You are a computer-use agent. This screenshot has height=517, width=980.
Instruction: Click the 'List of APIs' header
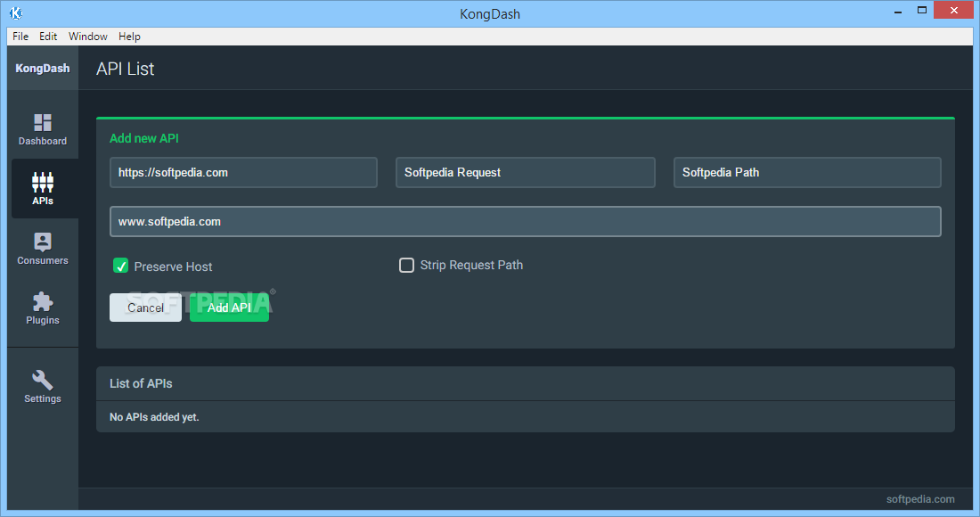click(x=142, y=383)
